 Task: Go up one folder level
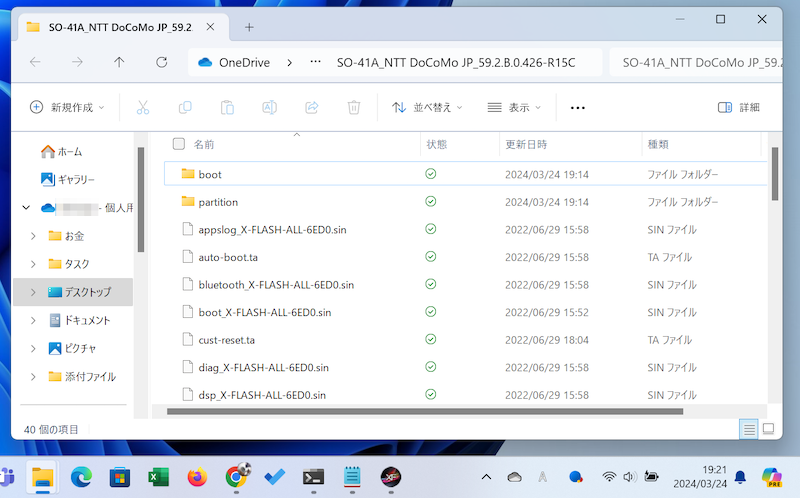[x=119, y=62]
